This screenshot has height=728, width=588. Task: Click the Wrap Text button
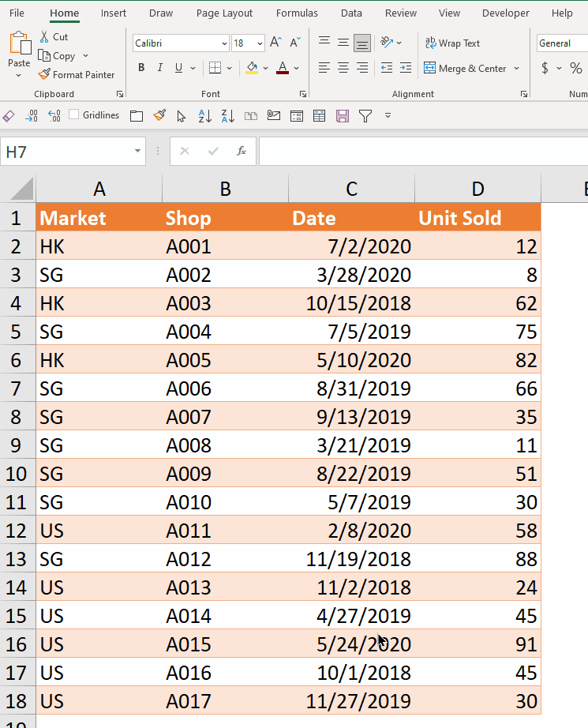[452, 43]
